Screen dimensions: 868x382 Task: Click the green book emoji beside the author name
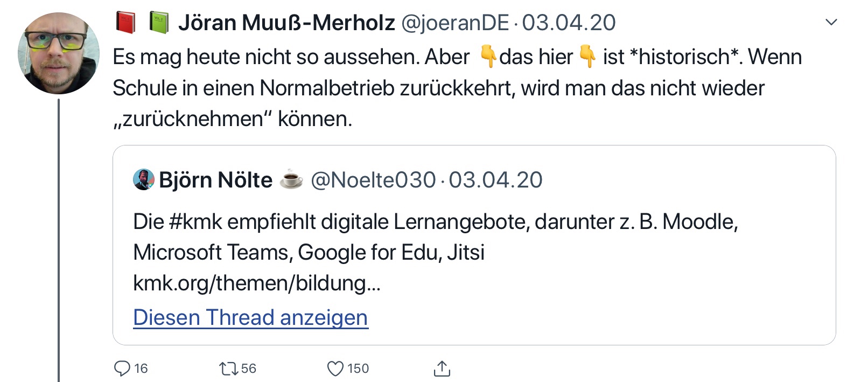point(158,23)
